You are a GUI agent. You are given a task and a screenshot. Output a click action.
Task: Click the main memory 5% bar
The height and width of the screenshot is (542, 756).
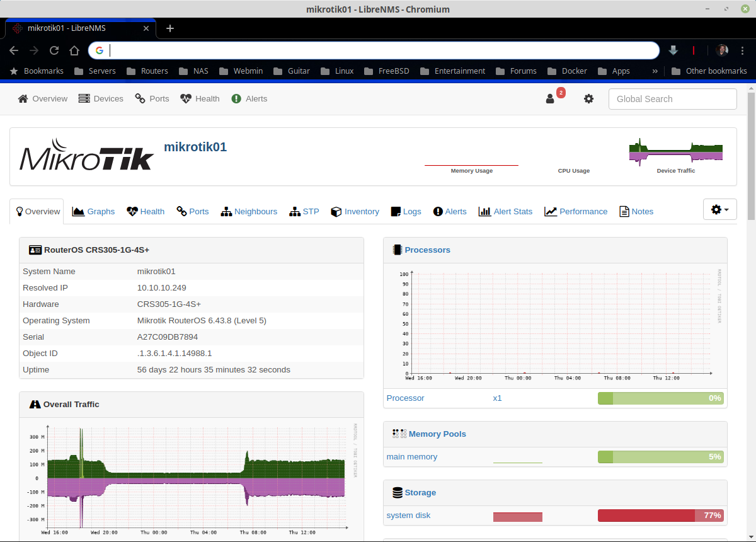coord(660,457)
